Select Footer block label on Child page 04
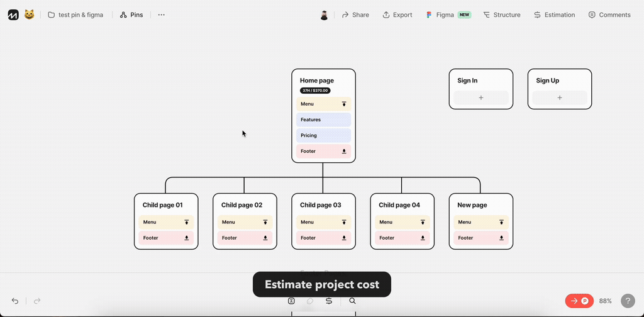Screen dimensions: 644x317 [387, 238]
